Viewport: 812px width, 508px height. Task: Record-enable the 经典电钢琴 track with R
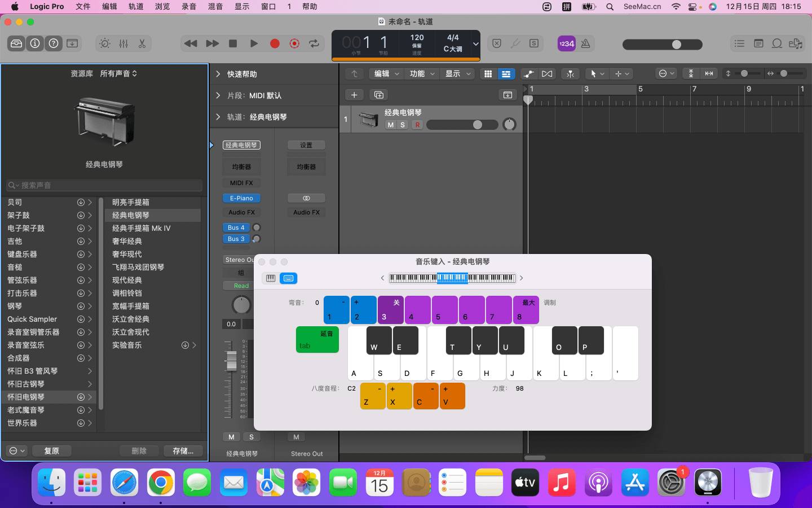coord(417,125)
